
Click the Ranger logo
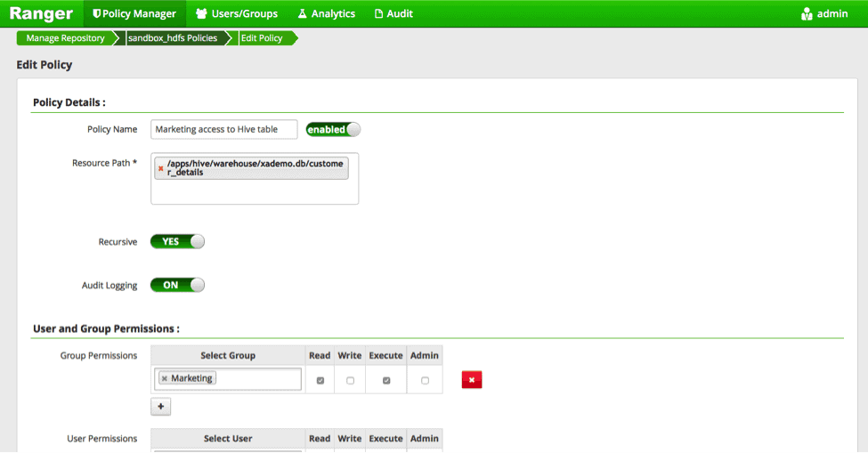(x=41, y=13)
